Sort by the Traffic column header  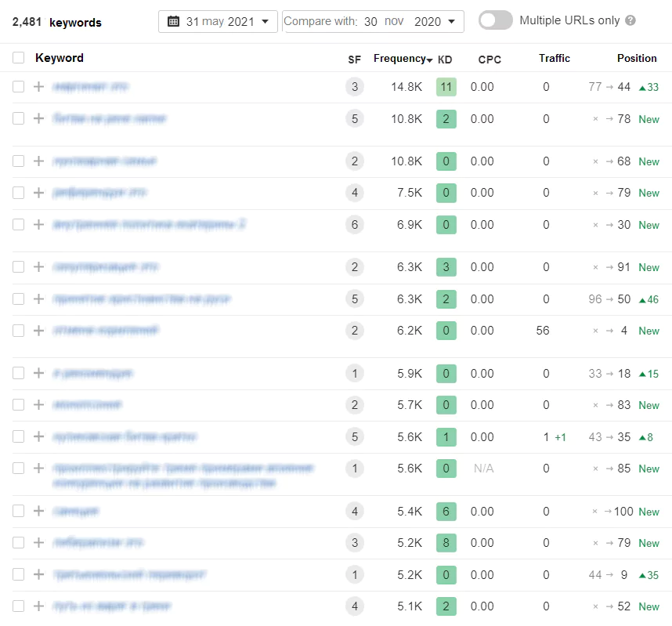coord(554,59)
